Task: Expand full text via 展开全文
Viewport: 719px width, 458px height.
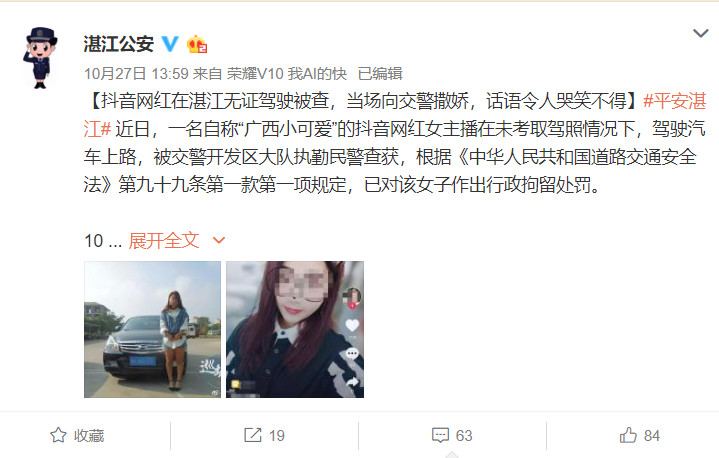Action: (164, 240)
